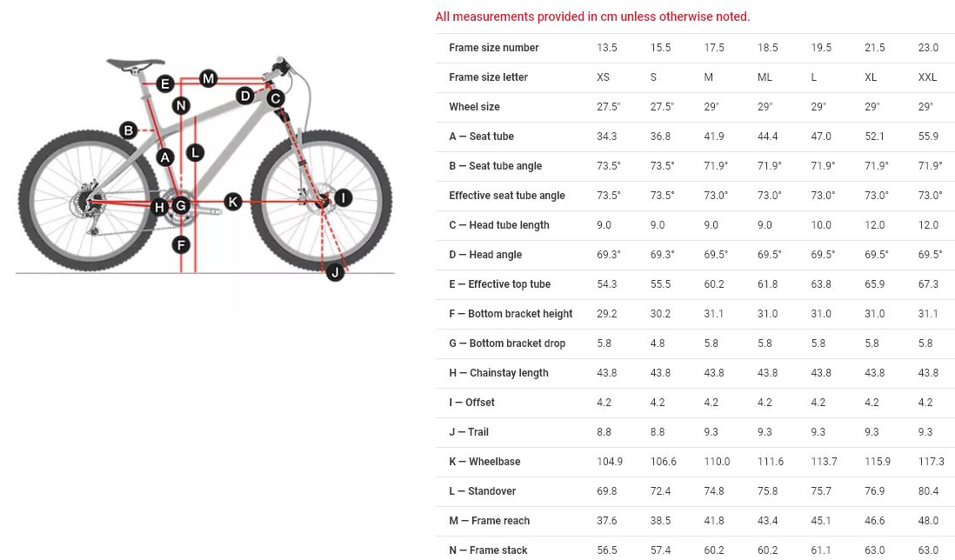
Task: Click the 'K — Wheelbase' row label
Action: tap(484, 462)
